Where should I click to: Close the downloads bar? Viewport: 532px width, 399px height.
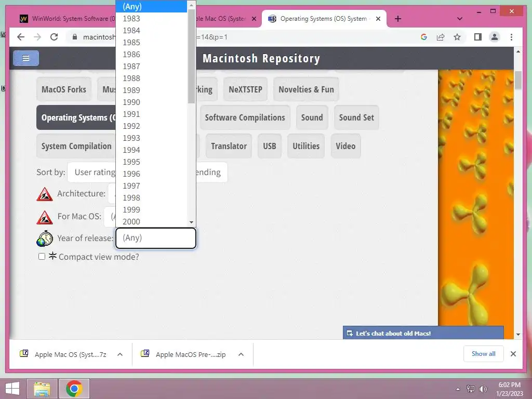click(513, 354)
